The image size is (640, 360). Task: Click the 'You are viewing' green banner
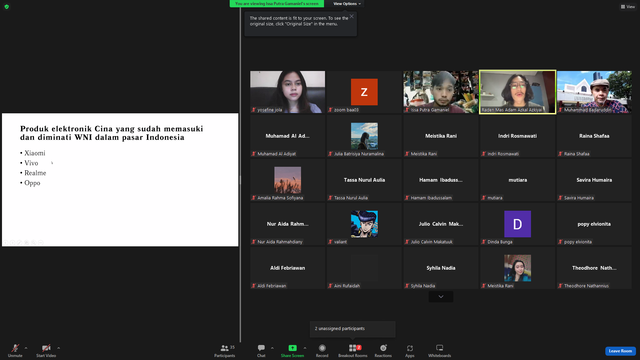[277, 4]
